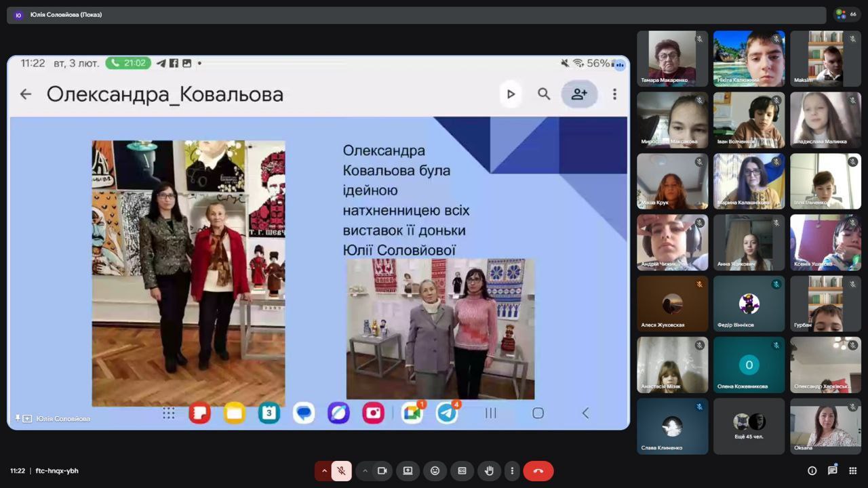Leave the call with red hangup button
868x488 pixels.
pyautogui.click(x=538, y=471)
